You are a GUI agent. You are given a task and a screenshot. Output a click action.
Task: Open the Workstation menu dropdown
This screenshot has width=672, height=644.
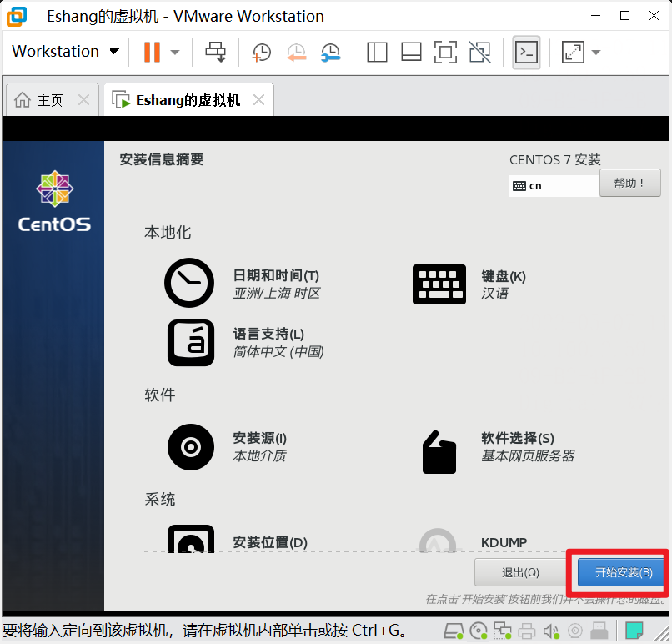[65, 52]
